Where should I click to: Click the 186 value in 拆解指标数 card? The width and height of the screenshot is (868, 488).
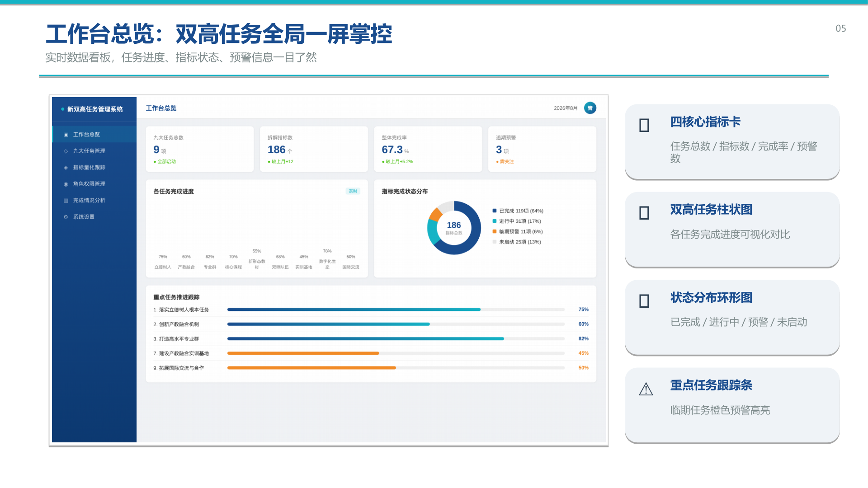(276, 150)
